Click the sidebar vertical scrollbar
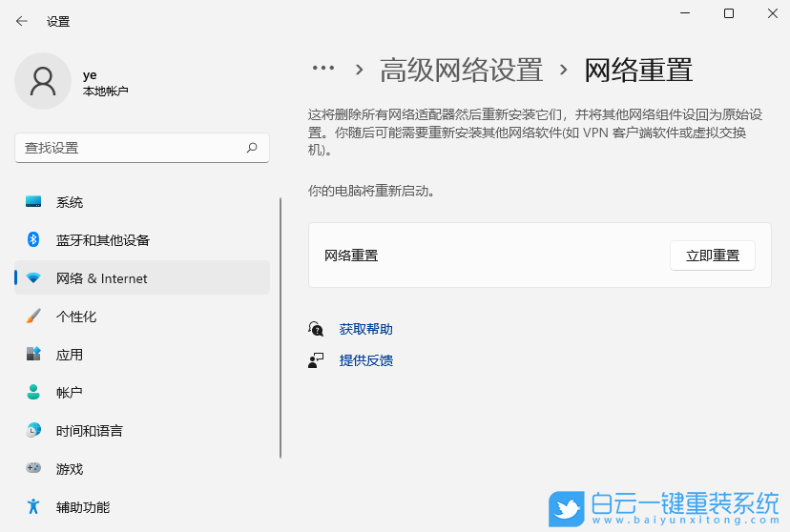 [281, 328]
